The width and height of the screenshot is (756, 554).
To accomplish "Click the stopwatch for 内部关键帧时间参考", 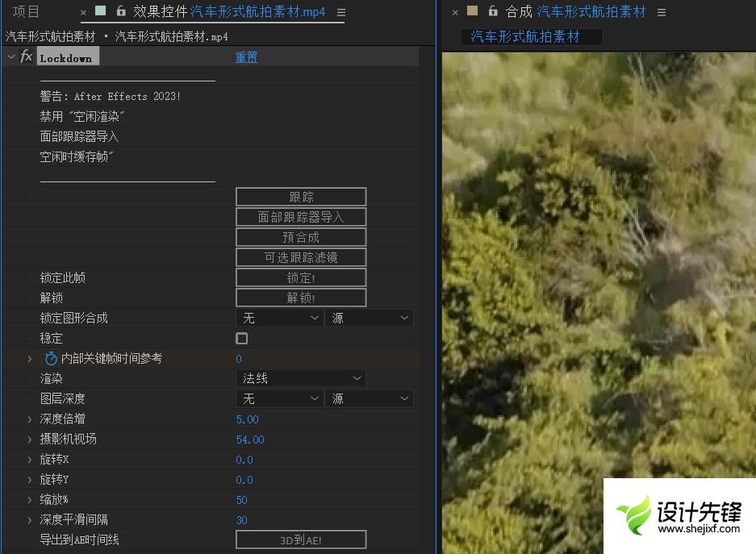I will click(51, 358).
